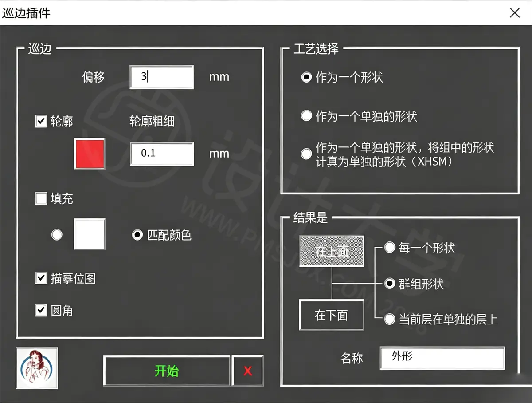Click the 轮廓粗细 label text

click(152, 122)
